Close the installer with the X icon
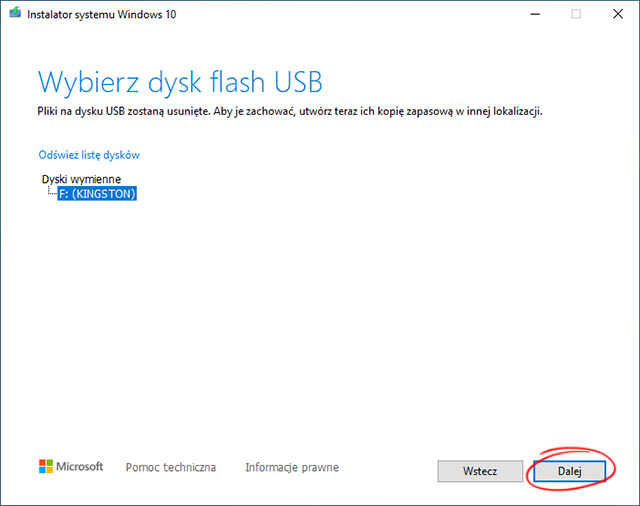The width and height of the screenshot is (640, 506). (x=618, y=14)
